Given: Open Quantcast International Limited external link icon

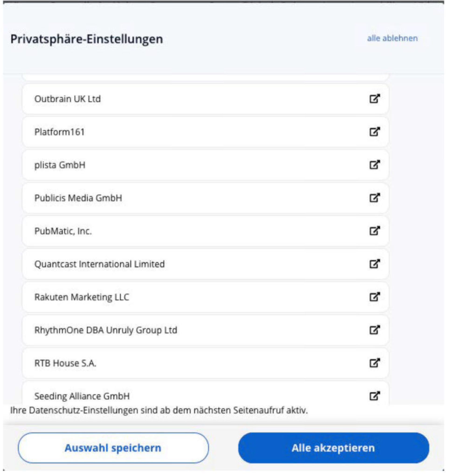Looking at the screenshot, I should [x=374, y=264].
